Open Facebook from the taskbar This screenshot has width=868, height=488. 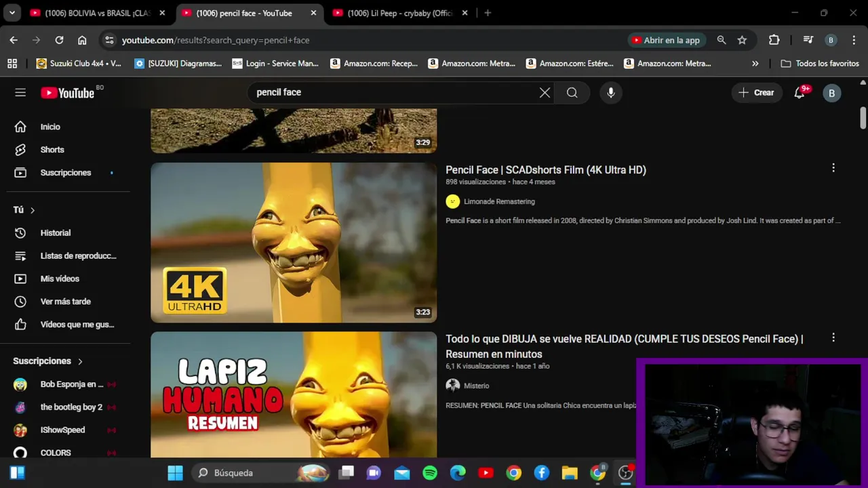(541, 472)
